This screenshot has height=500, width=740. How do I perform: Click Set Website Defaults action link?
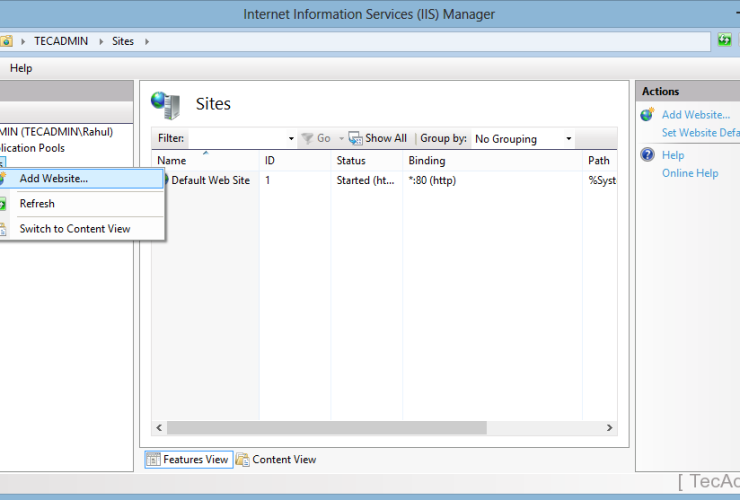pyautogui.click(x=700, y=133)
